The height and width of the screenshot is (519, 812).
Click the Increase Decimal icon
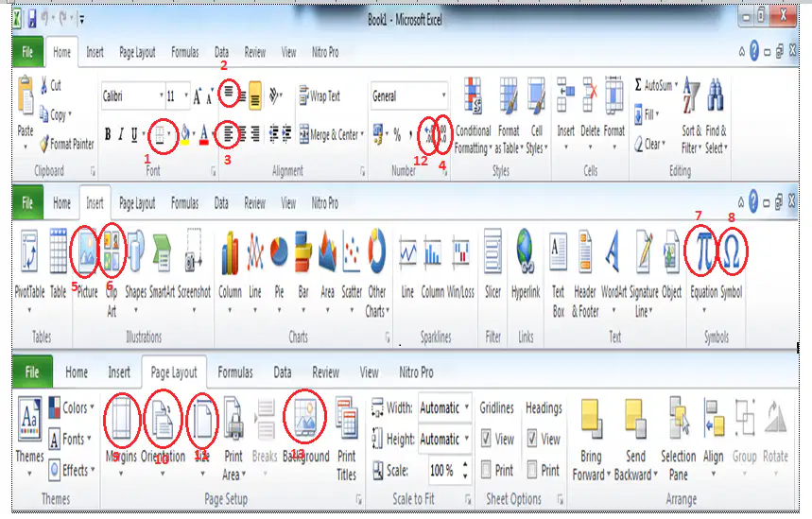coord(429,134)
